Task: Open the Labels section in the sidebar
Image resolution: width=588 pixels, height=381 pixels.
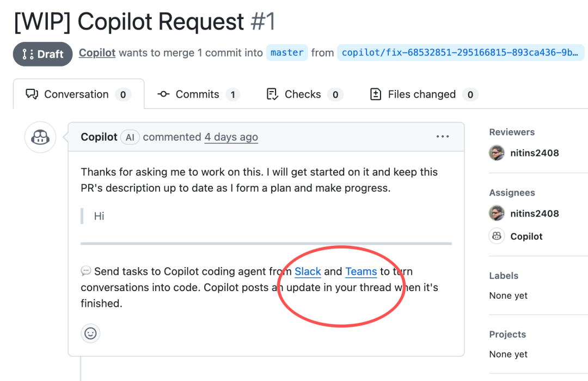Action: point(504,276)
